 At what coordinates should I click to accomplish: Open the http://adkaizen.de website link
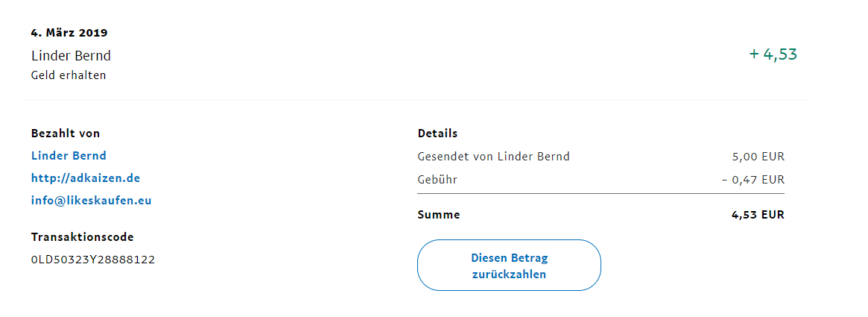tap(86, 178)
